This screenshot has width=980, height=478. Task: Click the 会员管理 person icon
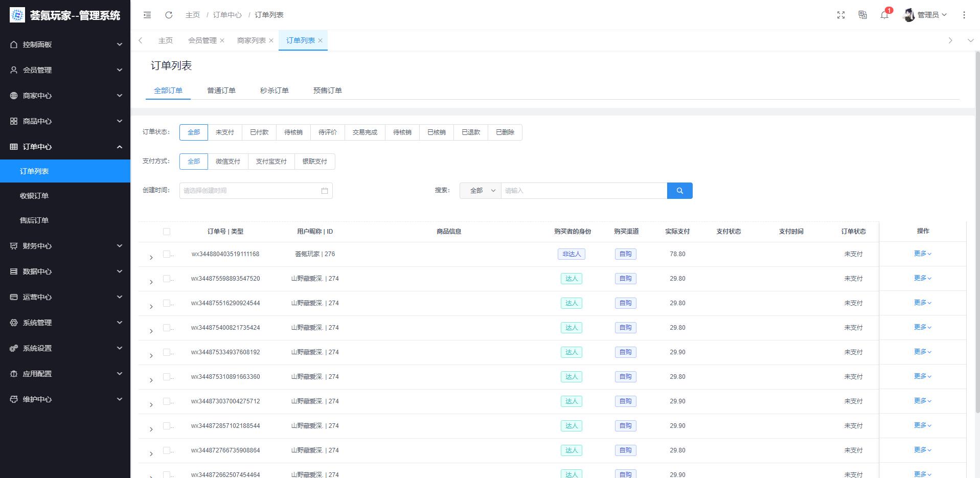[14, 70]
